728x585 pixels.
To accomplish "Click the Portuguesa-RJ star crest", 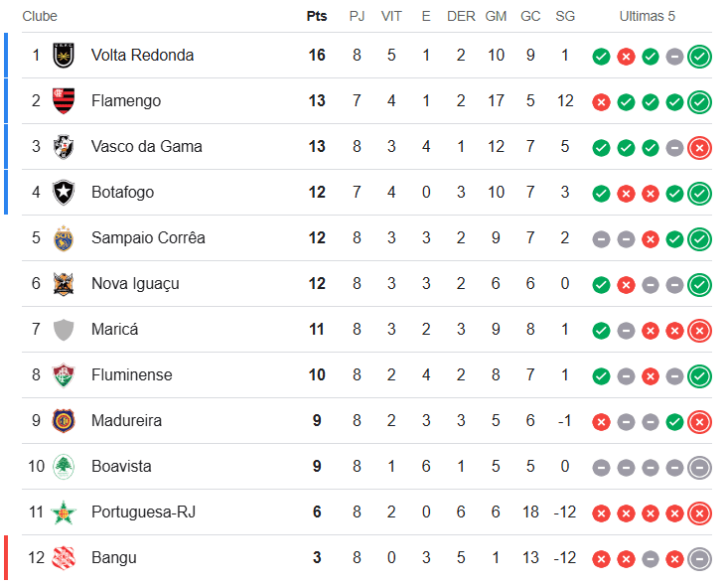I will (64, 512).
